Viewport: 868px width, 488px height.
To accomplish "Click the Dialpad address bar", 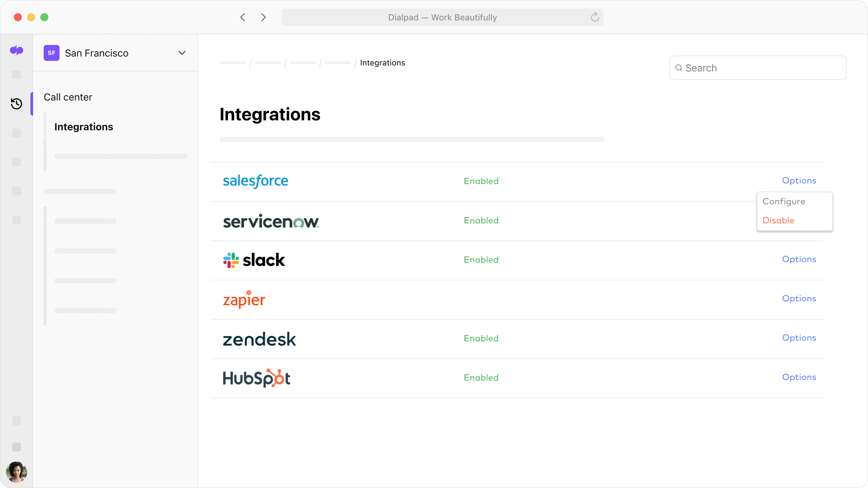I will coord(442,17).
